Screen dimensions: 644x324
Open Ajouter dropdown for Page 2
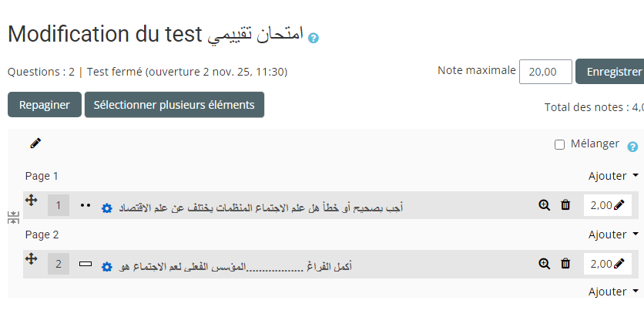click(x=613, y=235)
